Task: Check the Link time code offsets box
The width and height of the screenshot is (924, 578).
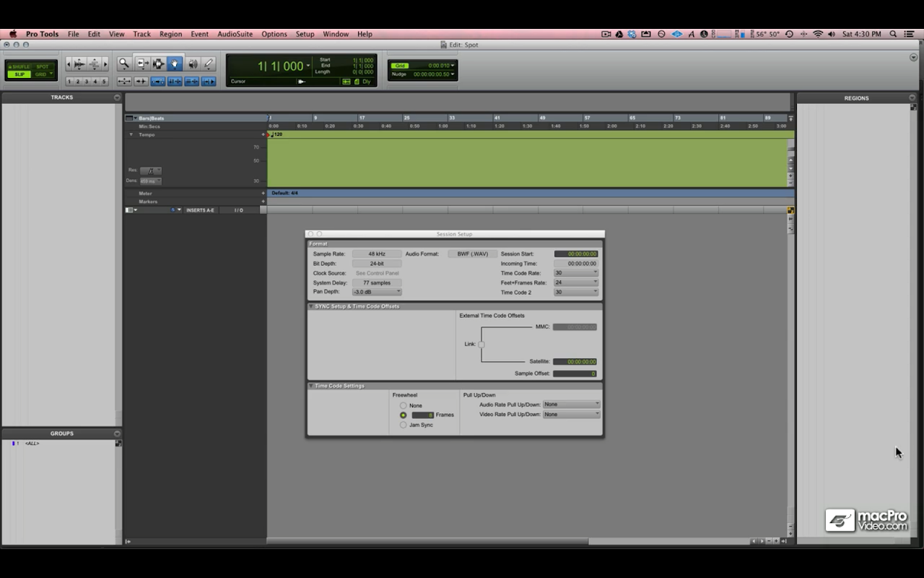Action: (481, 344)
